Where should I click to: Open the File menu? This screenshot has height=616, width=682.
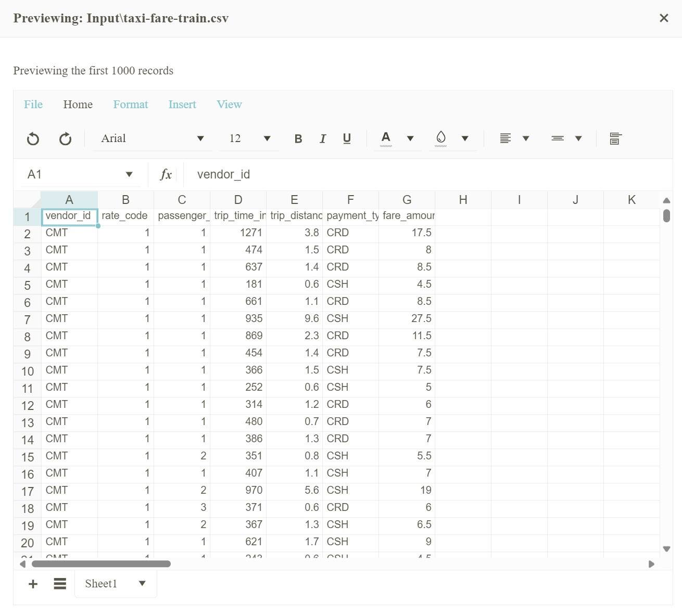(33, 105)
